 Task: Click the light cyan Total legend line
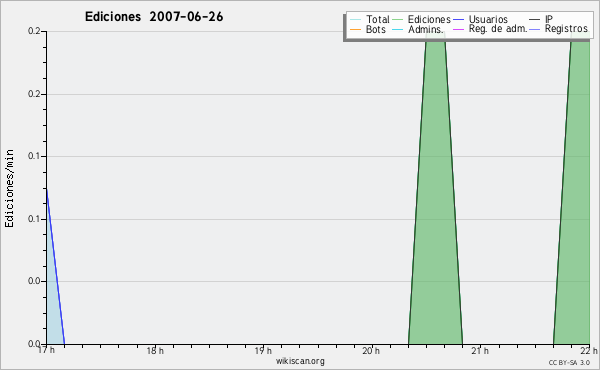pos(355,20)
